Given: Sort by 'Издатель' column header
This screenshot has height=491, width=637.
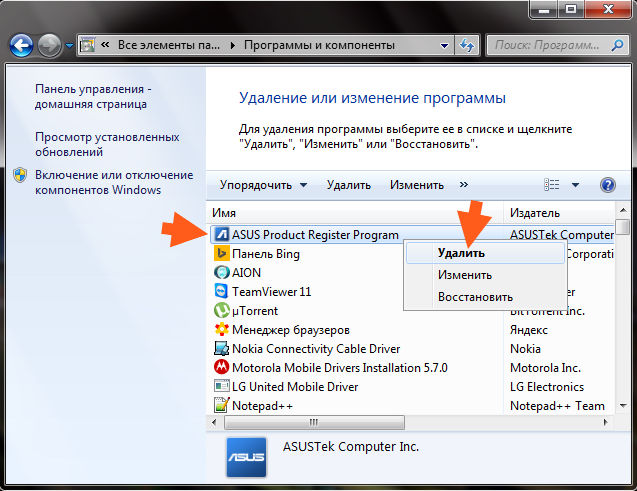Looking at the screenshot, I should [560, 213].
